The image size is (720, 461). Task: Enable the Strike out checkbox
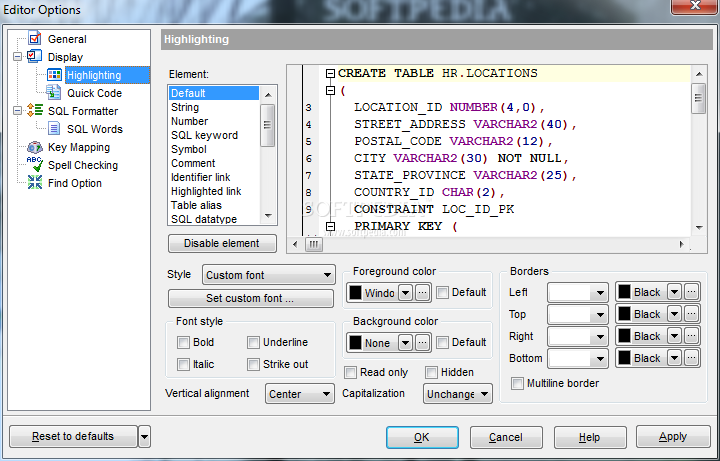[x=253, y=364]
